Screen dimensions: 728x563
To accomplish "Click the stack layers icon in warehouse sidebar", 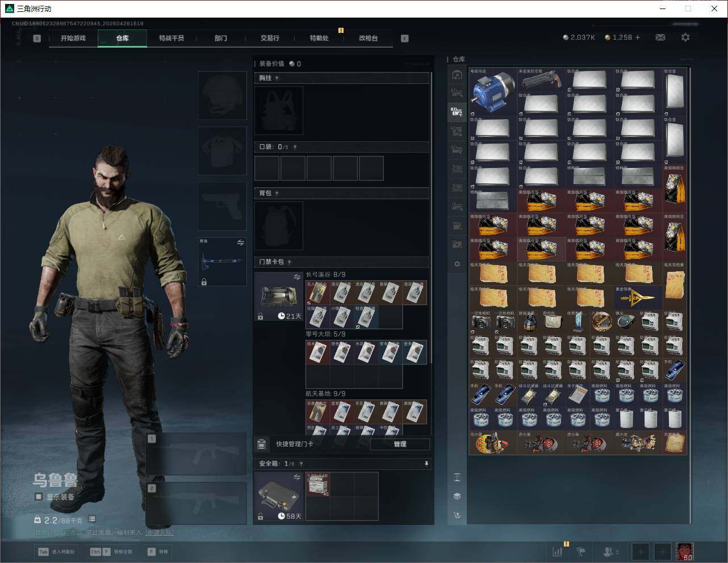I will pyautogui.click(x=457, y=496).
